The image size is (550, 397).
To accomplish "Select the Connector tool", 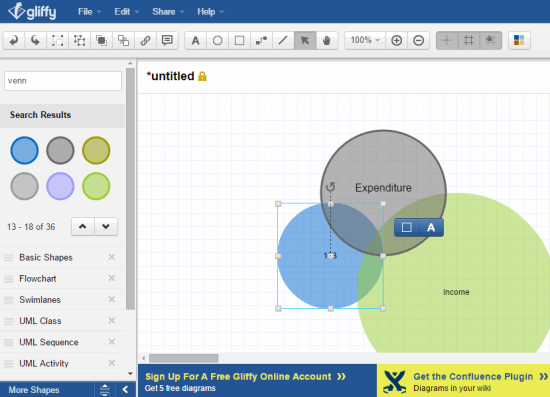I will (261, 41).
